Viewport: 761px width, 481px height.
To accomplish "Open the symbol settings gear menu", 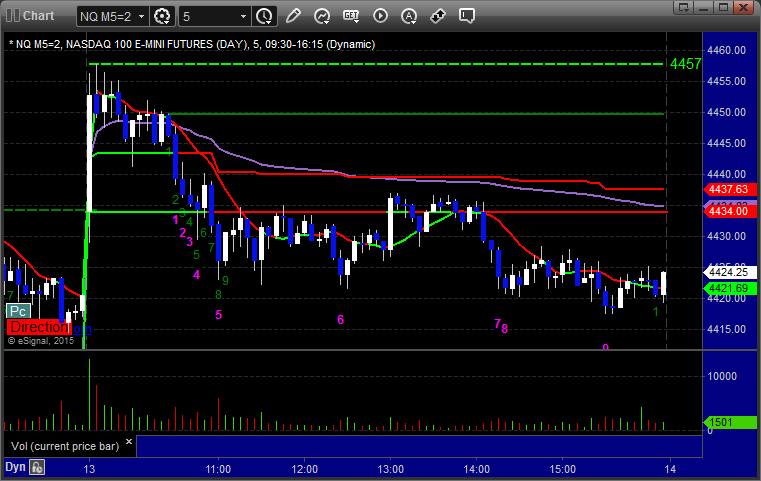I will pyautogui.click(x=162, y=17).
